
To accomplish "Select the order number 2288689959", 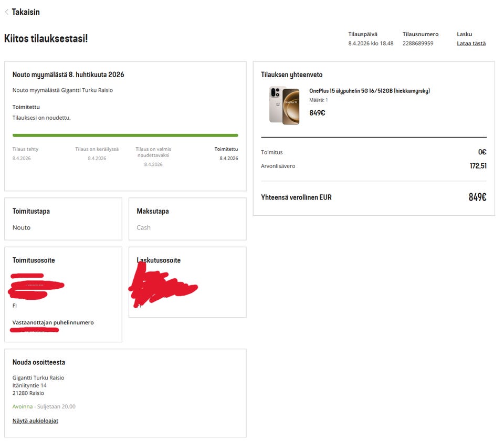I will pos(418,44).
